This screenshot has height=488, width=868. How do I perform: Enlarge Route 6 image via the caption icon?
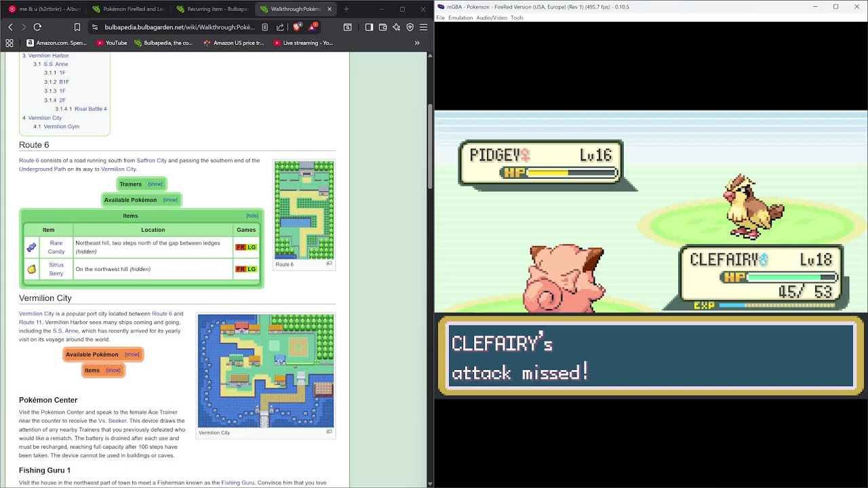tap(330, 264)
